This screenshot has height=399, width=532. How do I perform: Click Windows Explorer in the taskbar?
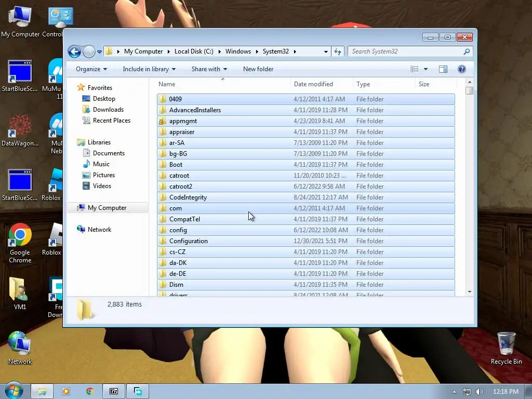(x=42, y=391)
